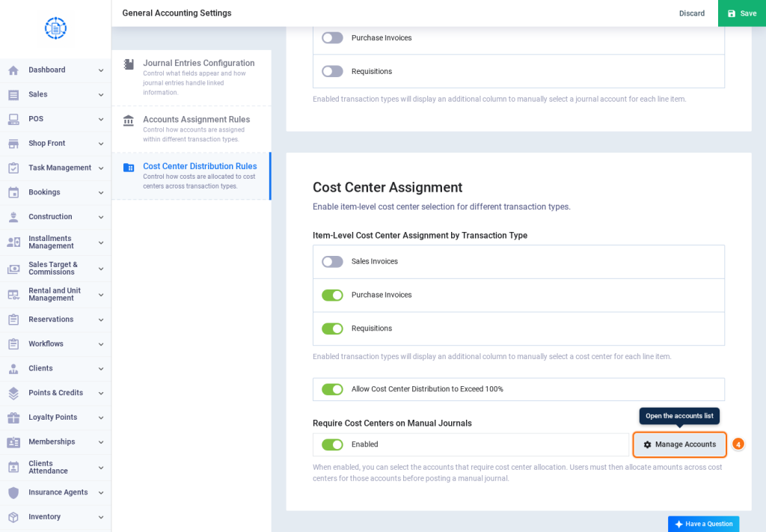Viewport: 766px width, 532px height.
Task: Click the Journal Entries notebook icon
Action: [129, 64]
